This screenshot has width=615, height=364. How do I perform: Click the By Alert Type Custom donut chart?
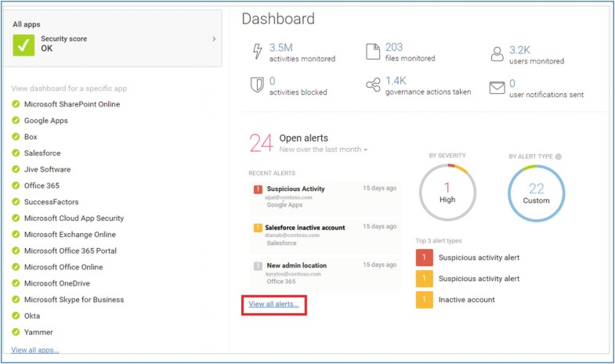pyautogui.click(x=536, y=193)
